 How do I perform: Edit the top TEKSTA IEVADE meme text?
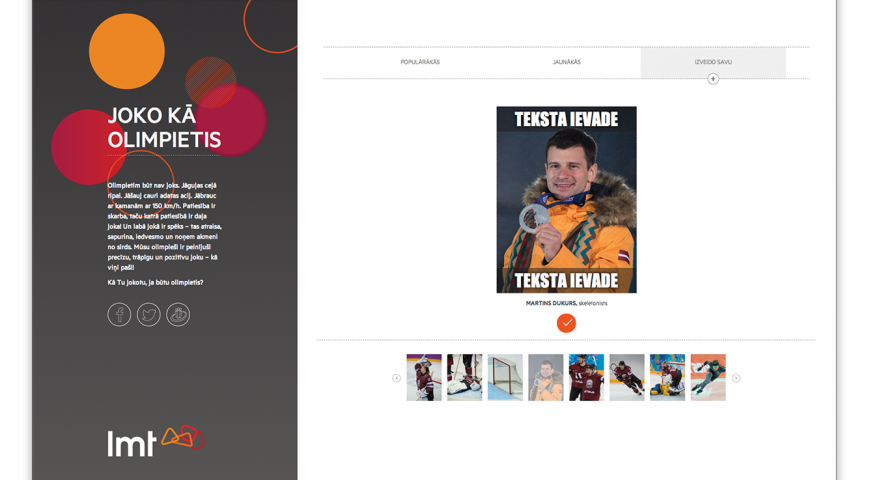coord(566,119)
